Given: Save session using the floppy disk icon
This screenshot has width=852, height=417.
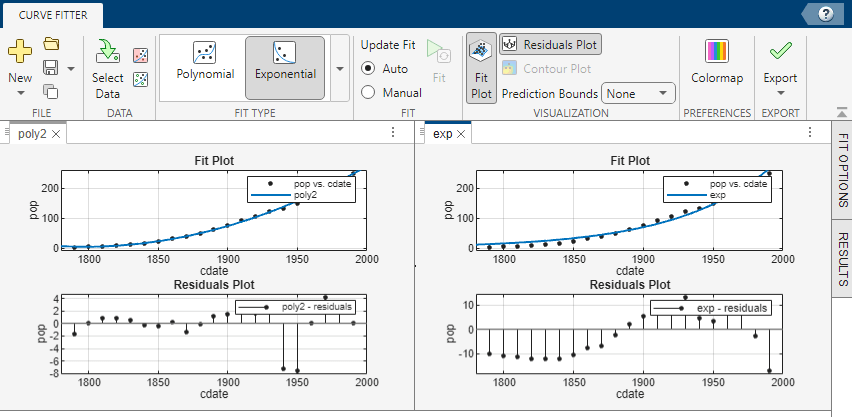Looking at the screenshot, I should click(x=48, y=68).
